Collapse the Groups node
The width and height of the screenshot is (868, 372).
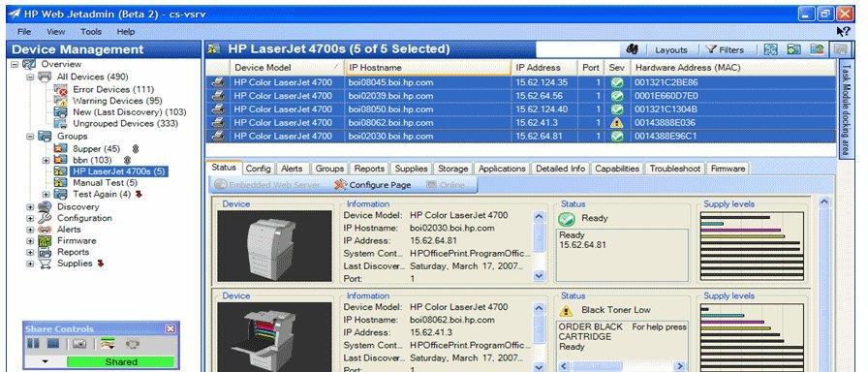(x=30, y=137)
